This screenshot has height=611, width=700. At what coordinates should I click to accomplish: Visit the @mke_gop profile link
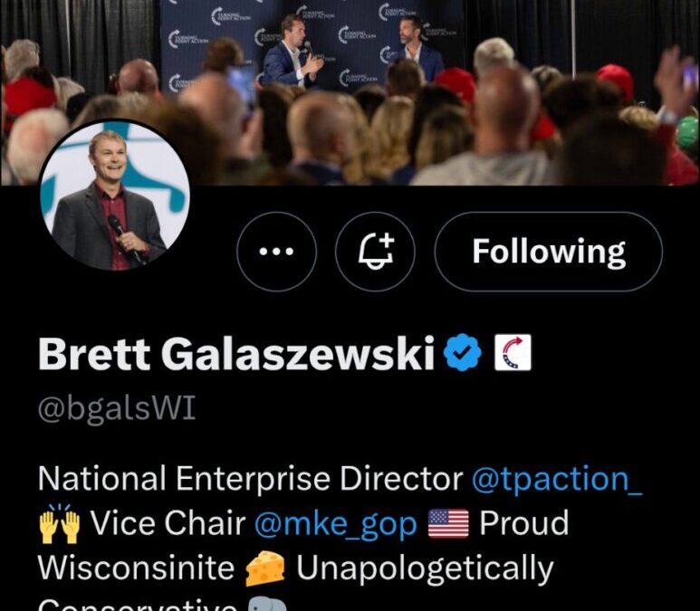coord(336,522)
